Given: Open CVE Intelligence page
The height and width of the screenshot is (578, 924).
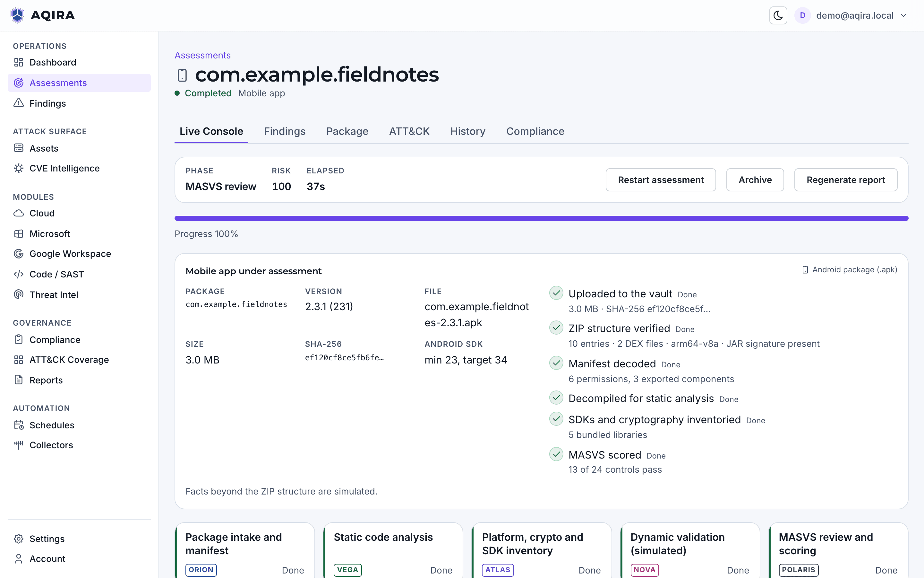Looking at the screenshot, I should [79, 168].
